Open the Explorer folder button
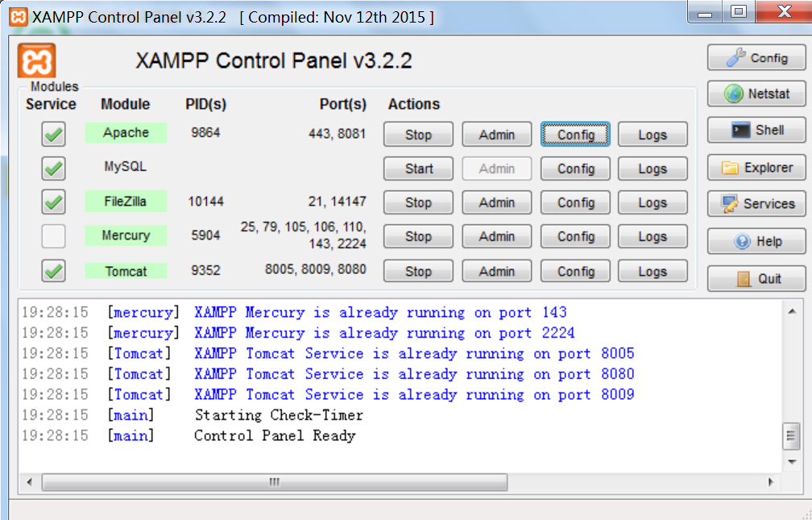The image size is (812, 520). pyautogui.click(x=756, y=168)
